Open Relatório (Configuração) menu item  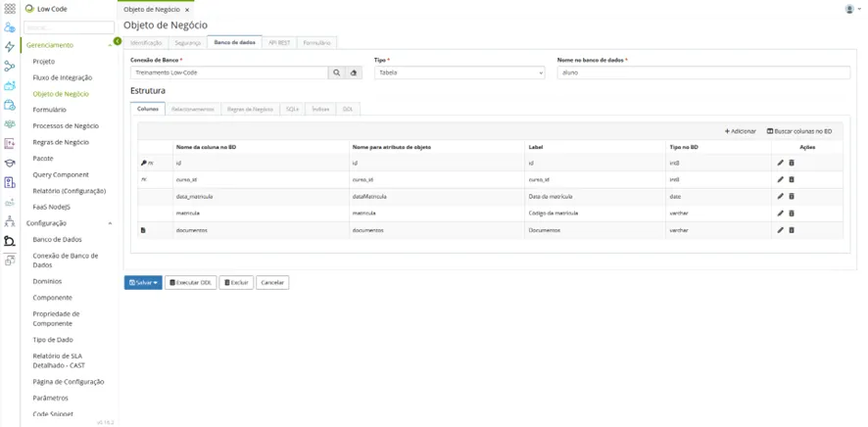tap(70, 191)
